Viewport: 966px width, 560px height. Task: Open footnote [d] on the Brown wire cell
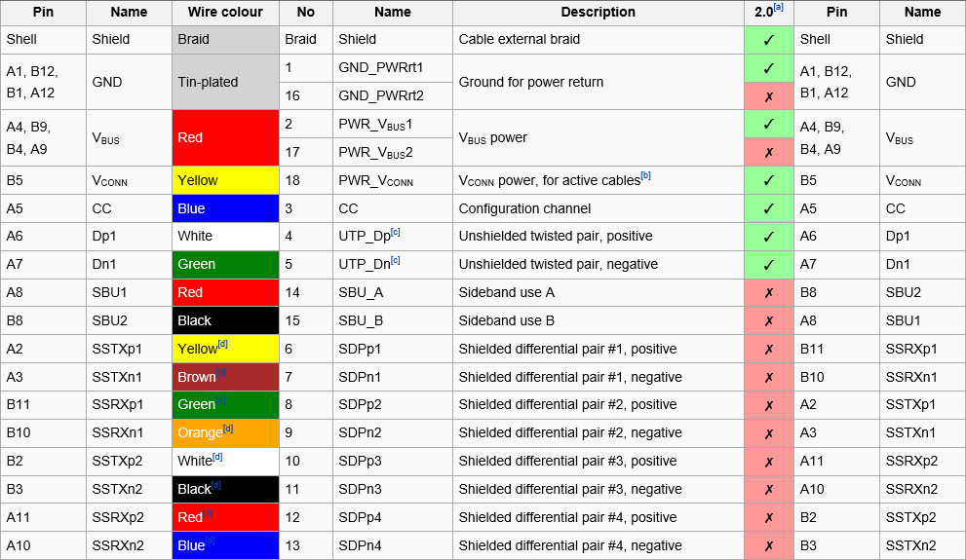click(x=222, y=372)
